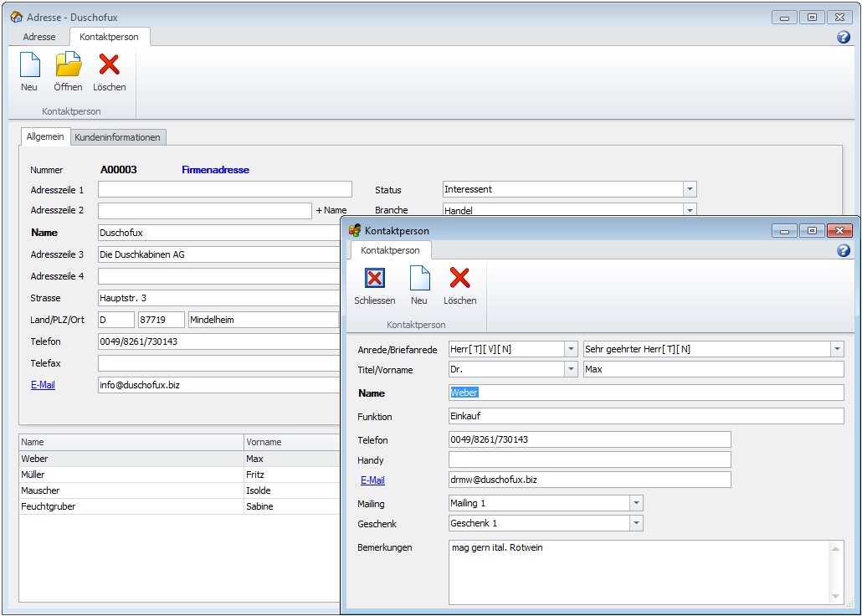The width and height of the screenshot is (862, 616).
Task: Open help icon in the Kontaktperson dialog
Action: tap(843, 250)
